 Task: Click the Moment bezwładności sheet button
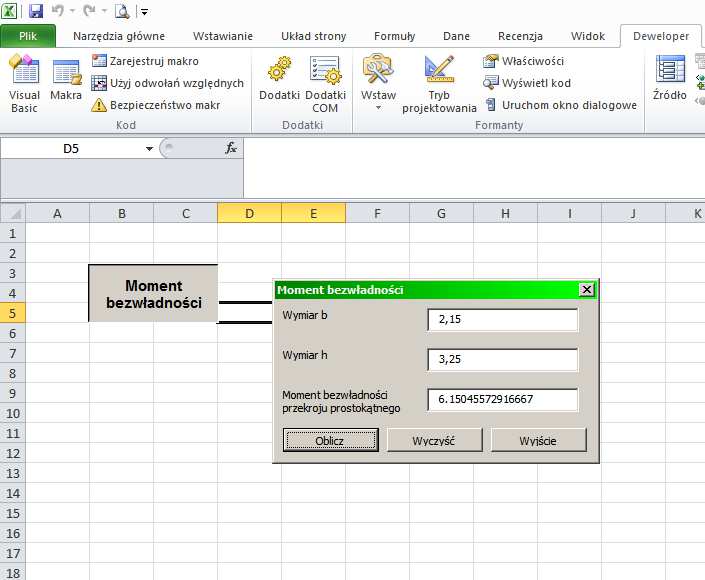pos(153,294)
